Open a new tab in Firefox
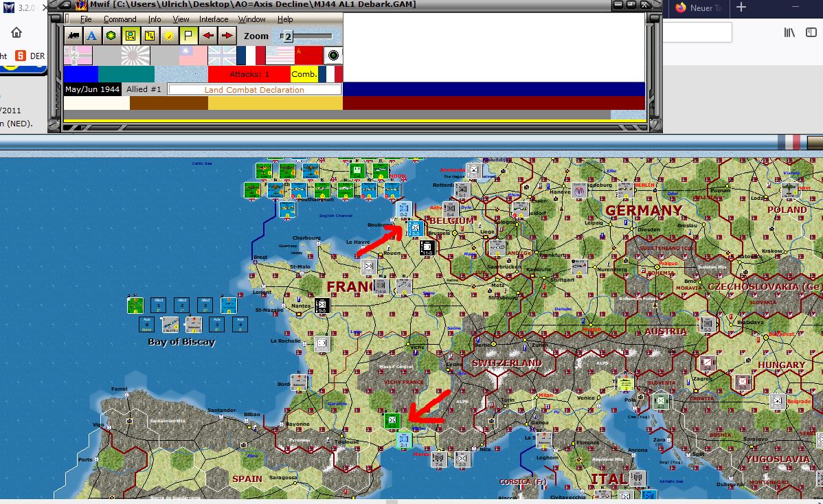Image resolution: width=823 pixels, height=504 pixels. coord(741,8)
